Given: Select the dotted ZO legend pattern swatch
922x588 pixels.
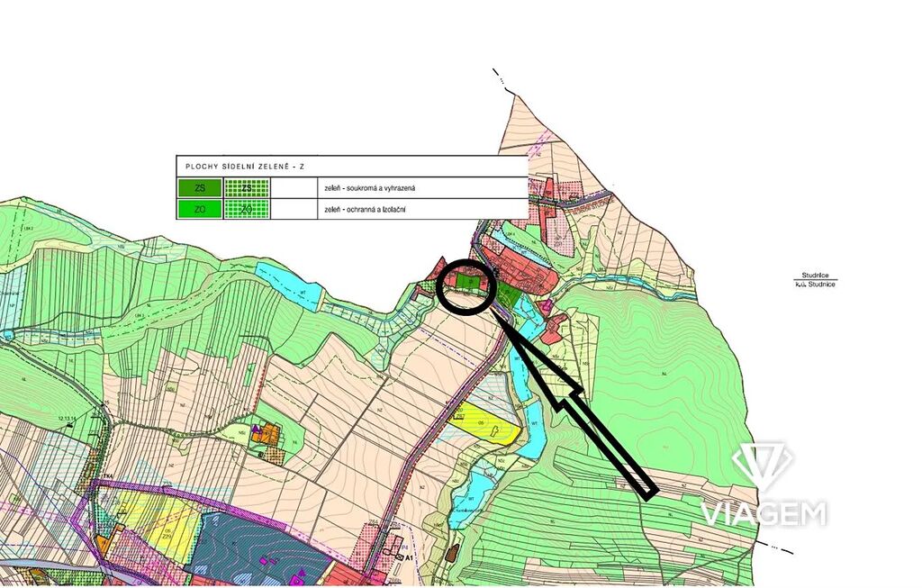Looking at the screenshot, I should coord(247,209).
